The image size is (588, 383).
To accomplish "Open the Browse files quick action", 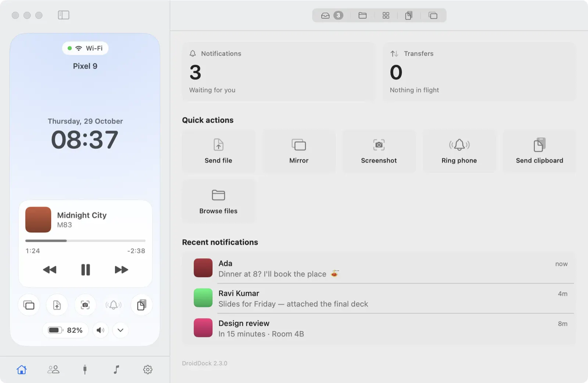I will [x=218, y=201].
